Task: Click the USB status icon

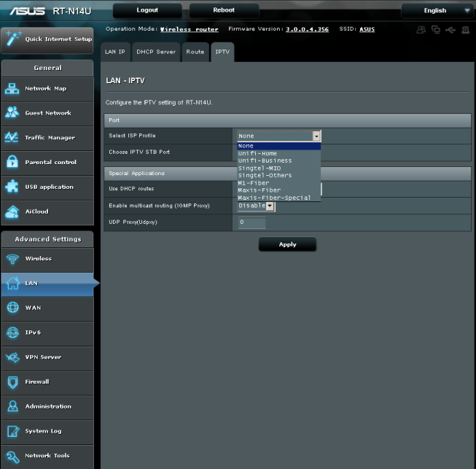Action: (450, 30)
